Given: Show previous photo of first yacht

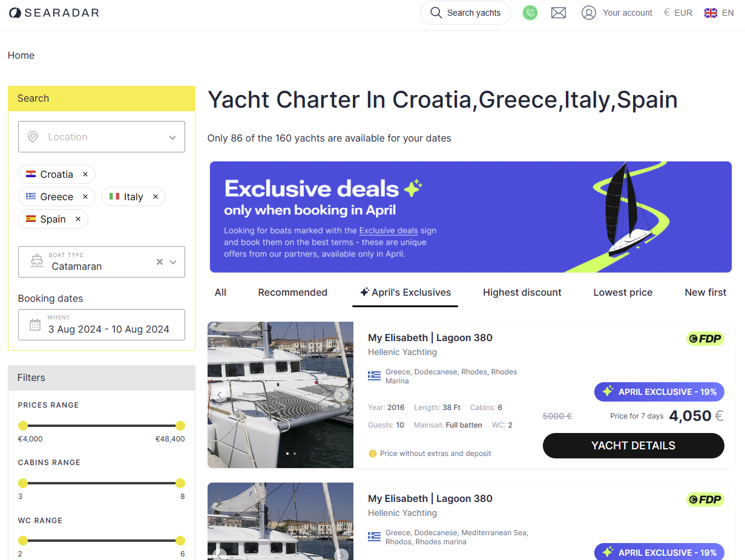Looking at the screenshot, I should (220, 395).
